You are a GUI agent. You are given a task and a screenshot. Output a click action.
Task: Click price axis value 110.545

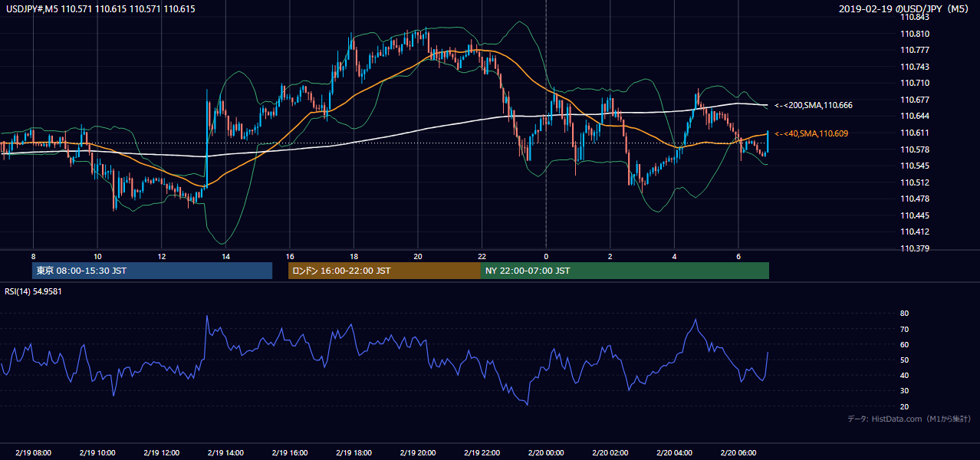click(916, 166)
